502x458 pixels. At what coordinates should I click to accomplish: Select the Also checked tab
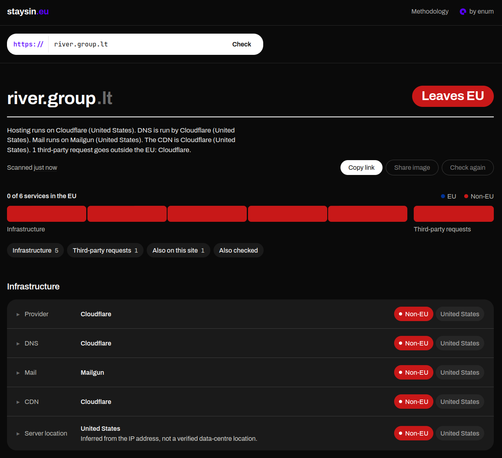coord(238,250)
